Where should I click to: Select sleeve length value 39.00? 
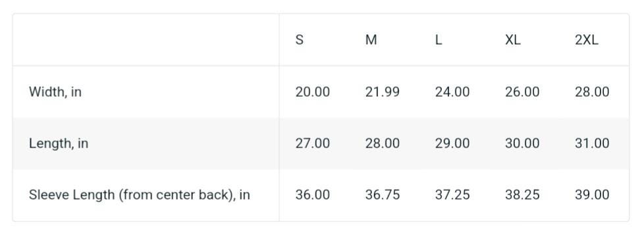click(x=592, y=195)
